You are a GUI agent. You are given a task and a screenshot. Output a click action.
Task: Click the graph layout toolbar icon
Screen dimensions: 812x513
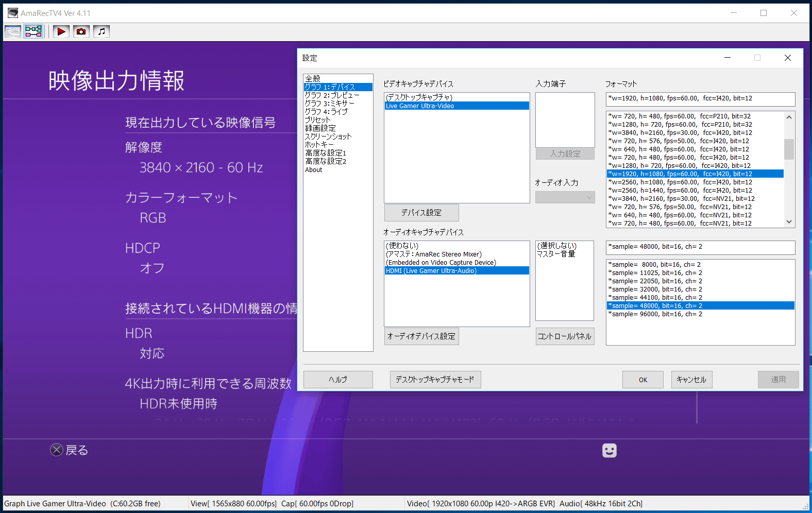(33, 31)
